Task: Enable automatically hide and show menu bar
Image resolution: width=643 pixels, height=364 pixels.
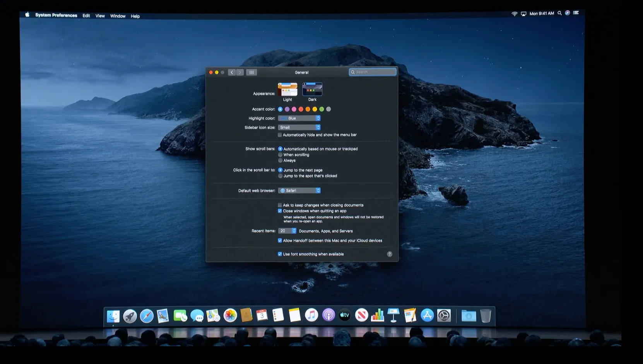Action: 280,135
